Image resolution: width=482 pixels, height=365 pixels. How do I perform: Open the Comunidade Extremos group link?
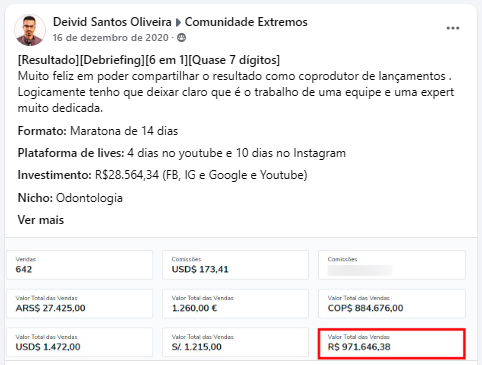(x=246, y=22)
